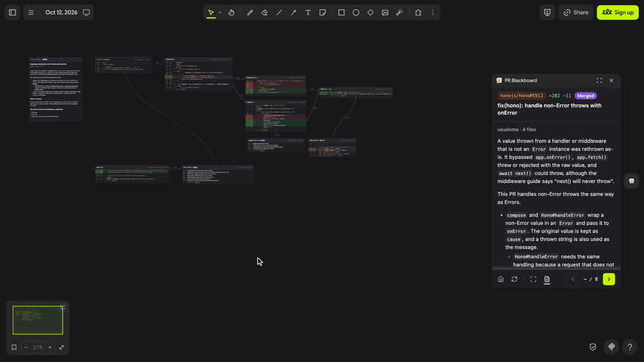Click the +202 additions count

coord(555,96)
